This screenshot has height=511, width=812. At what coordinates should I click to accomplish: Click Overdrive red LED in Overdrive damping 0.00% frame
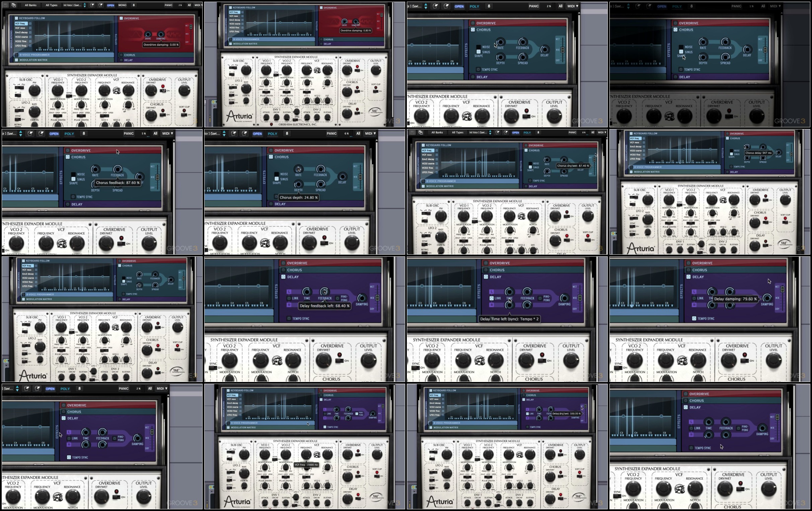pos(162,86)
